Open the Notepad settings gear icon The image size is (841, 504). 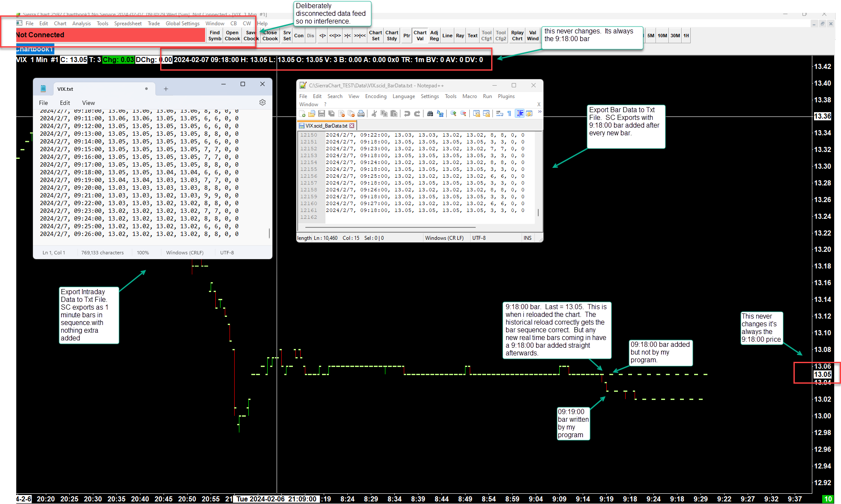coord(262,102)
